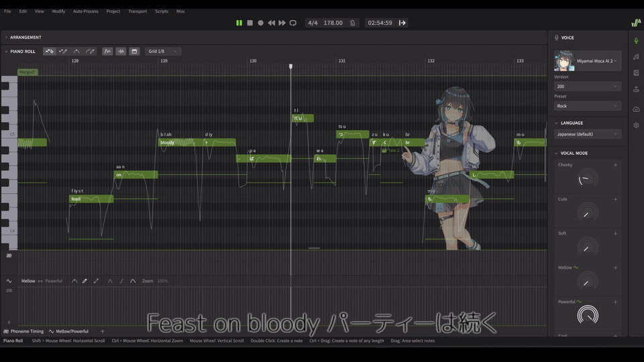This screenshot has width=644, height=362.
Task: Open the cloud sidebar icon
Action: tap(636, 109)
